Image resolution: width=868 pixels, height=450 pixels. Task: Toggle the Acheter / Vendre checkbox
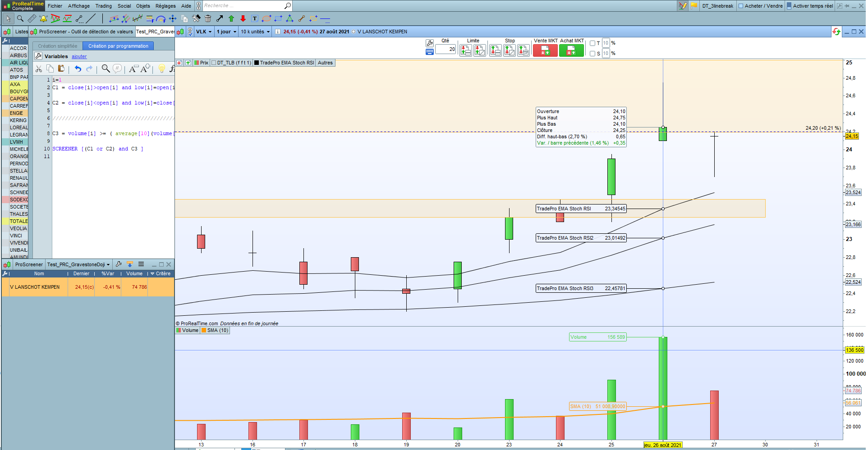coord(741,6)
